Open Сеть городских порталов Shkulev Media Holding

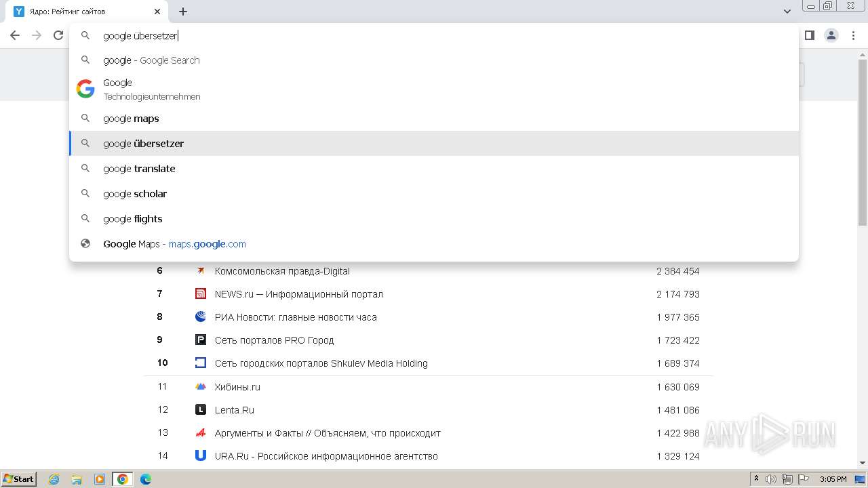tap(321, 363)
